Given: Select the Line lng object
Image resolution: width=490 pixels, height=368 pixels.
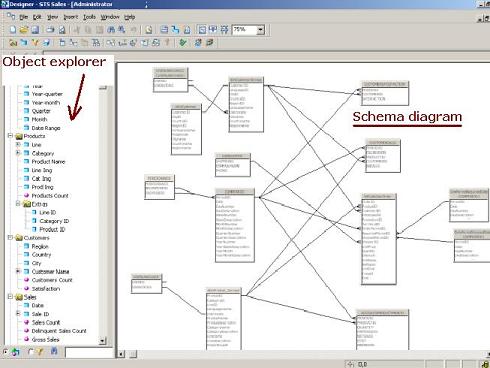Looking at the screenshot, I should click(x=42, y=170).
